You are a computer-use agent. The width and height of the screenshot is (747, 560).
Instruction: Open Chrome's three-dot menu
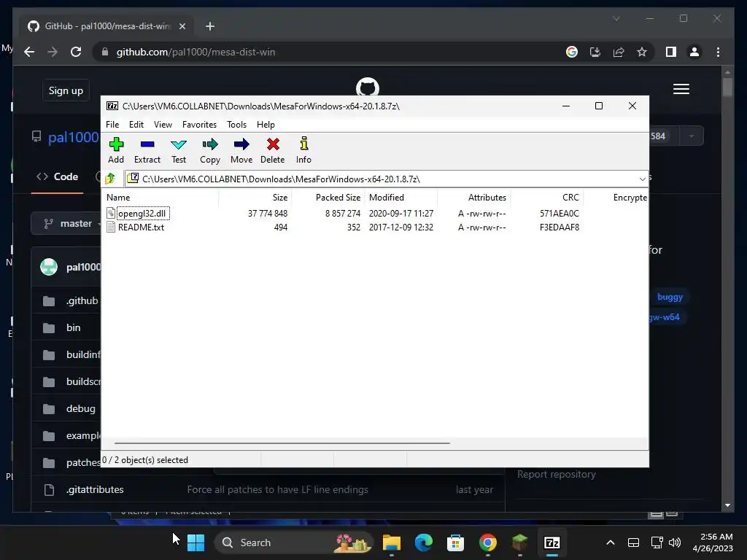tap(718, 52)
